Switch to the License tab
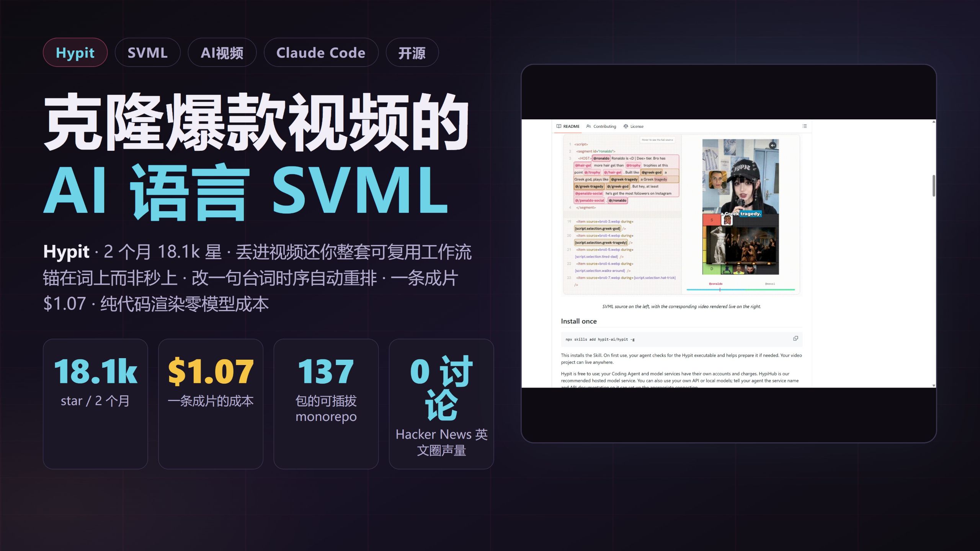Image resolution: width=980 pixels, height=551 pixels. click(x=633, y=126)
